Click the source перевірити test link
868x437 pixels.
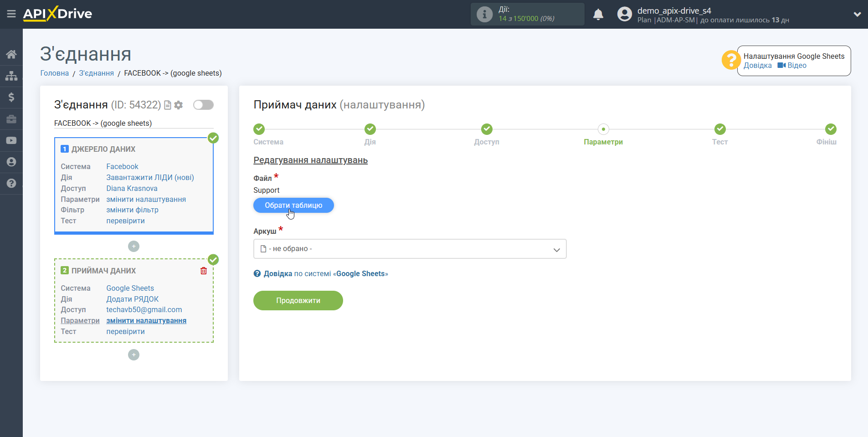126,221
